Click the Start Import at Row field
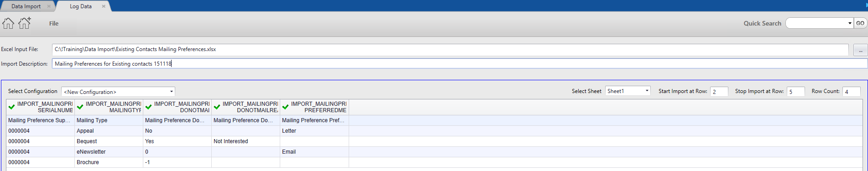868x171 pixels. pyautogui.click(x=719, y=92)
